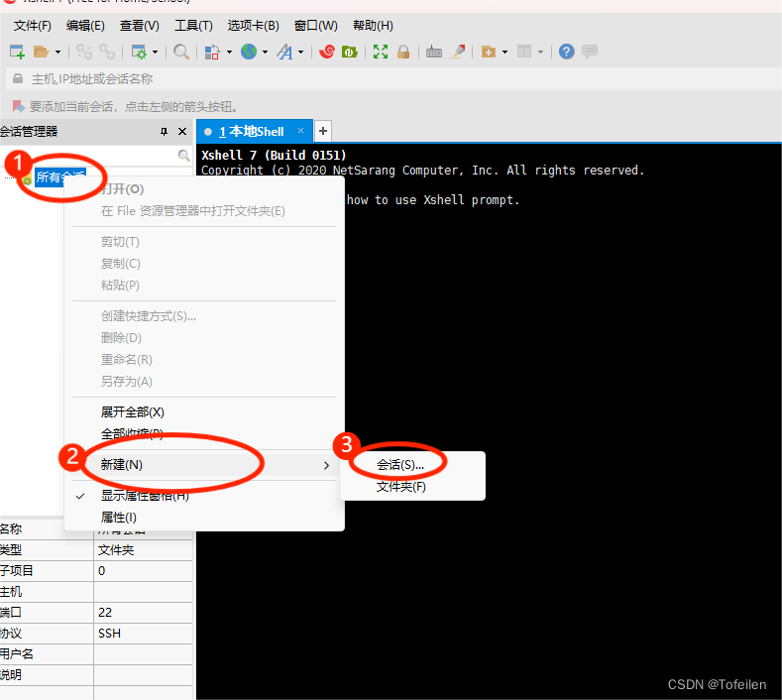Click the blue Help question mark icon
The image size is (782, 700).
pyautogui.click(x=567, y=52)
